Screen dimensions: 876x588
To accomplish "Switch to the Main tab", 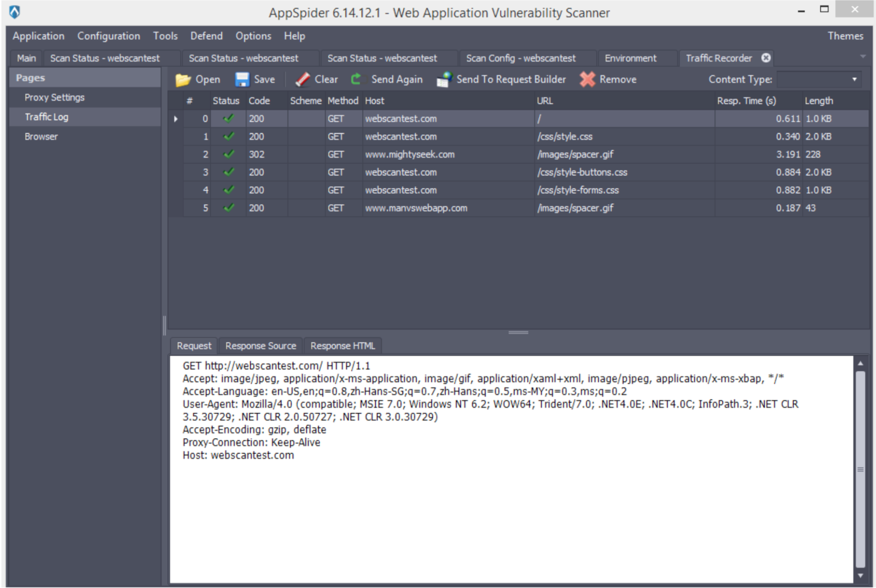I will tap(26, 58).
